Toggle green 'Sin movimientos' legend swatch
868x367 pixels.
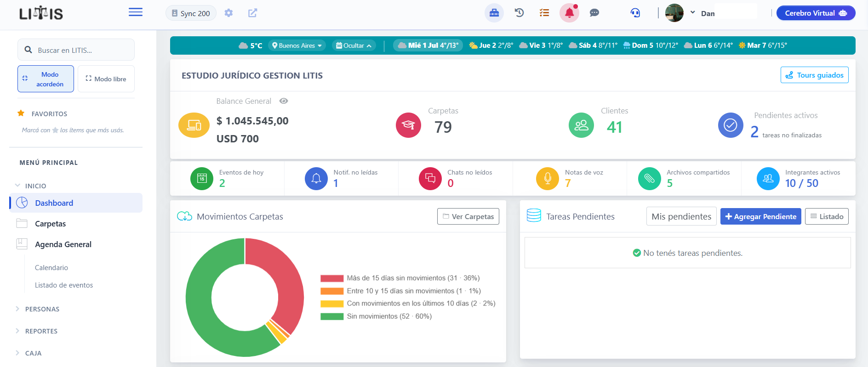332,316
